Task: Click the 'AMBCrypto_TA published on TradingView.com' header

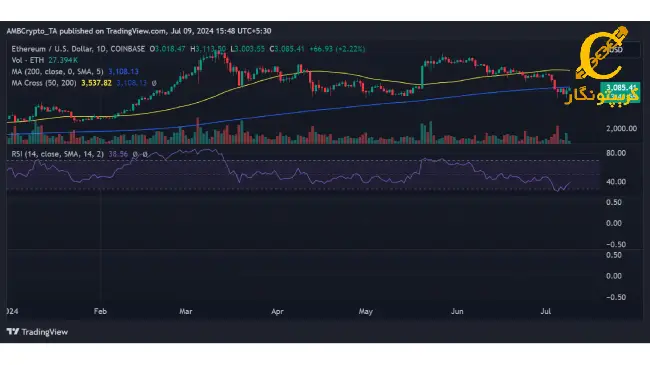Action: point(86,31)
